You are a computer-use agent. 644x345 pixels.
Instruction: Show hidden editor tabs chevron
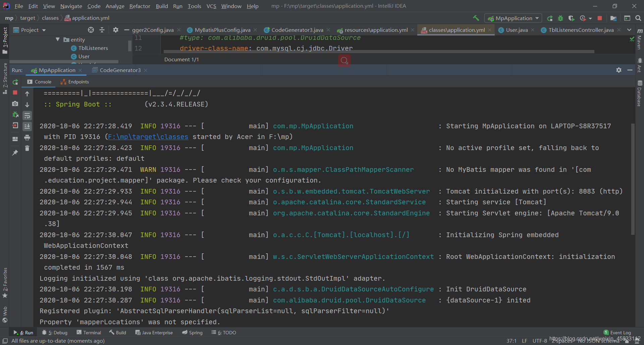(629, 30)
